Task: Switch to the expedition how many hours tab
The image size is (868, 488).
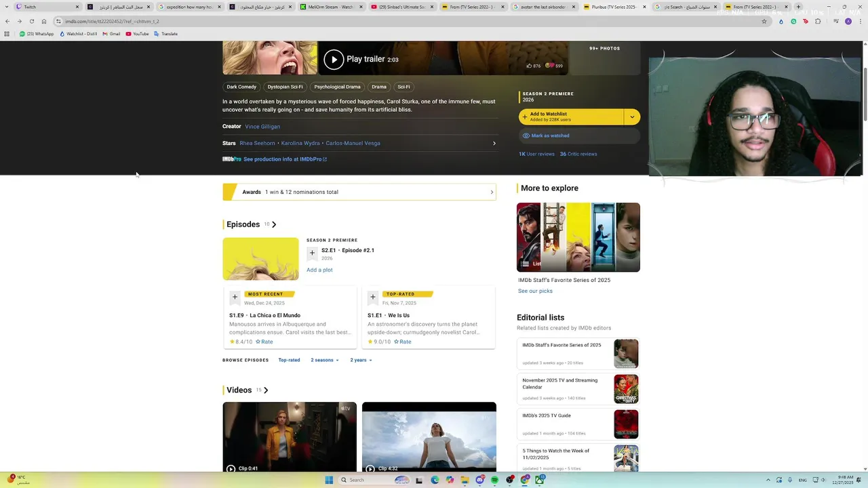Action: pyautogui.click(x=190, y=7)
